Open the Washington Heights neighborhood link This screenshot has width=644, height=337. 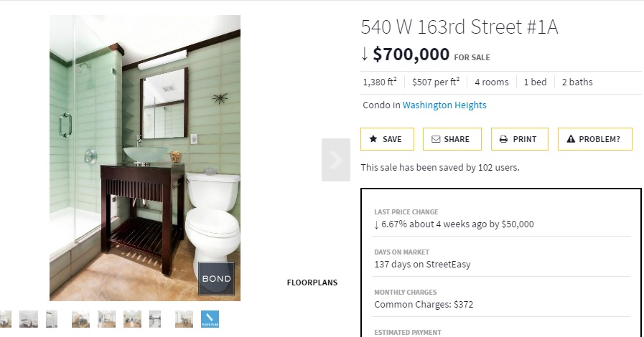tap(444, 105)
